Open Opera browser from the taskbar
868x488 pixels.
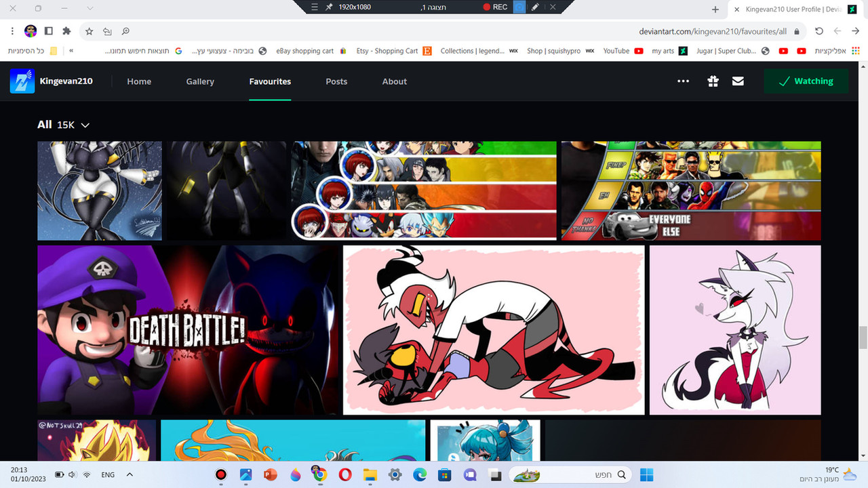pyautogui.click(x=344, y=474)
